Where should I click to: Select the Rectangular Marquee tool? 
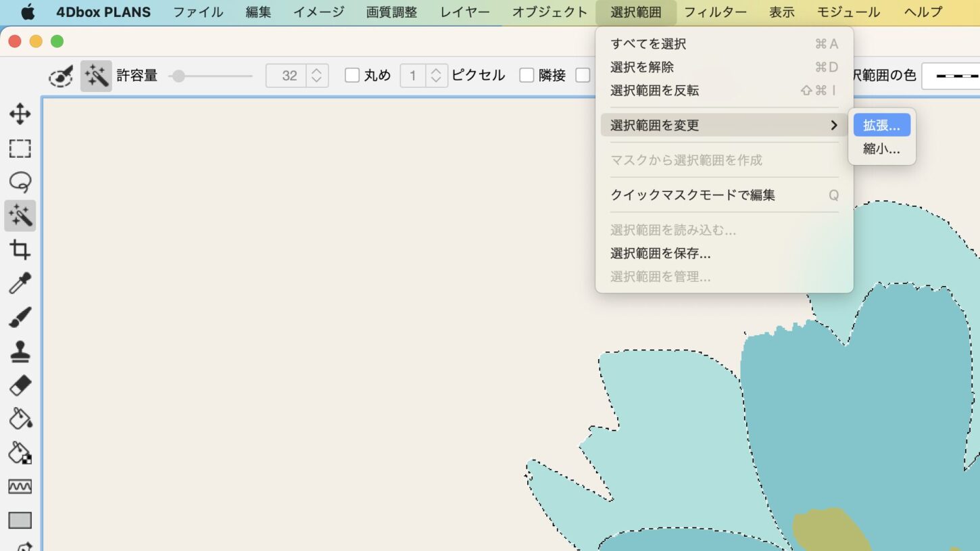point(20,148)
